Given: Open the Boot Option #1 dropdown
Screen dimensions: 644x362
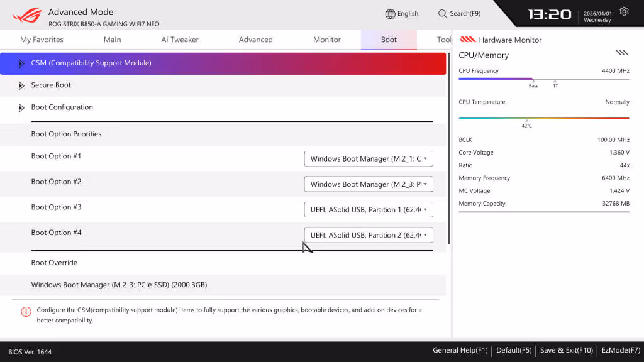Looking at the screenshot, I should coord(369,159).
